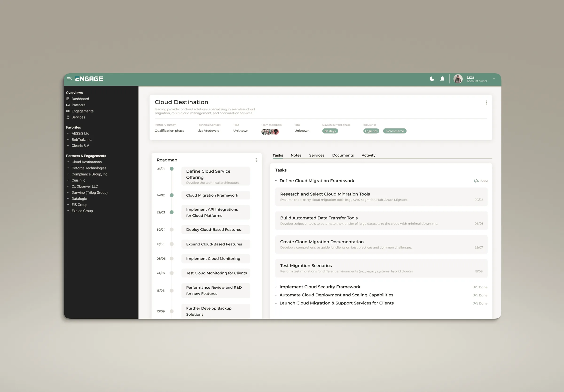564x392 pixels.
Task: Click the Logistics industry tag
Action: [371, 131]
